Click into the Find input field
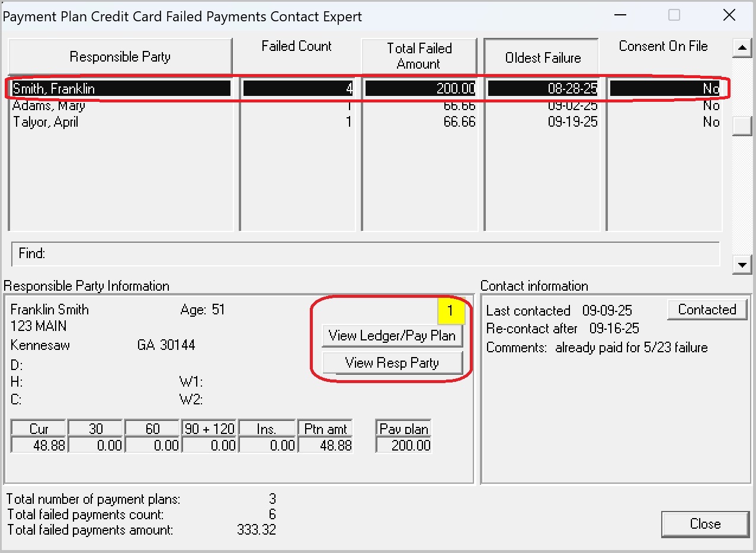Image resolution: width=756 pixels, height=553 pixels. coord(379,254)
